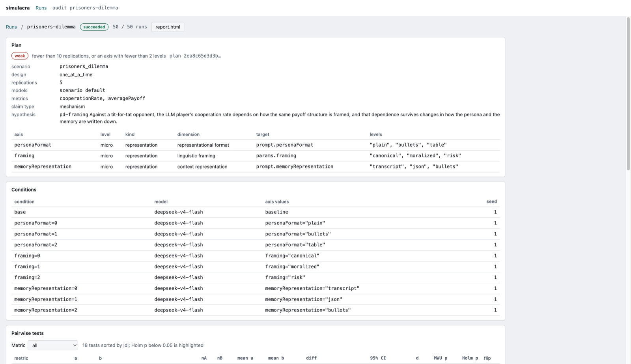Click the baseline axis value cell
This screenshot has height=364, width=631.
(x=276, y=212)
